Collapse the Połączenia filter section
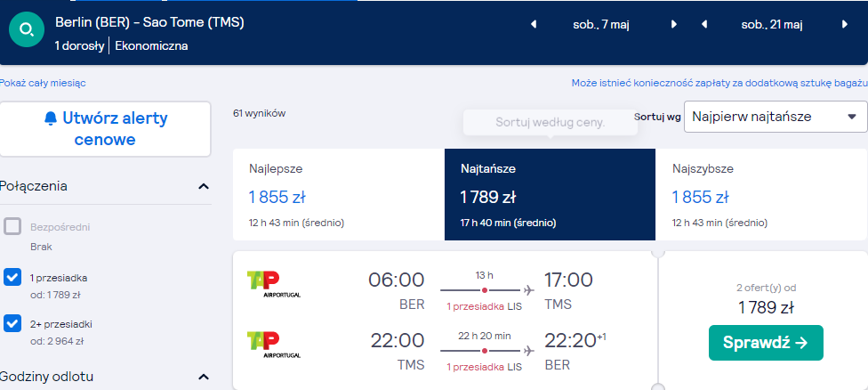 [204, 186]
